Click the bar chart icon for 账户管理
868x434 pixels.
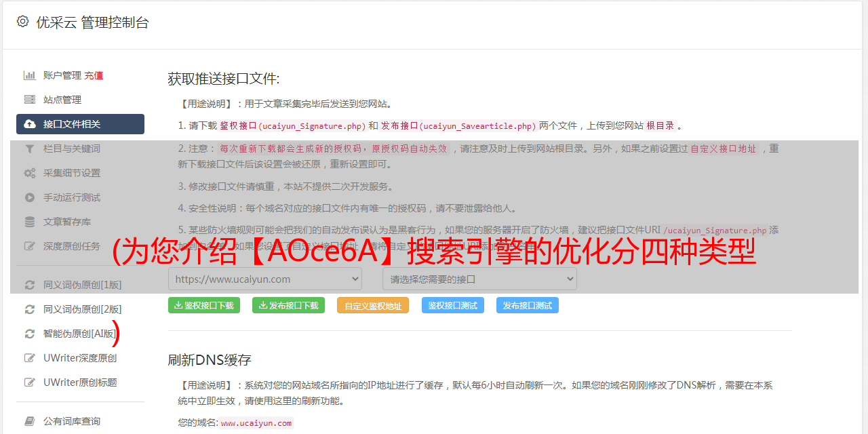[x=29, y=75]
